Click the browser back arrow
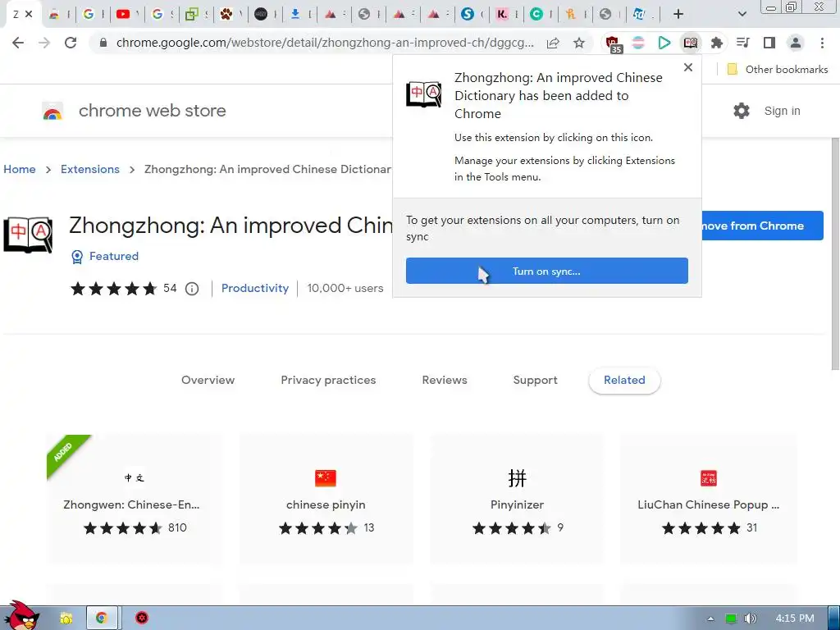 pos(18,43)
